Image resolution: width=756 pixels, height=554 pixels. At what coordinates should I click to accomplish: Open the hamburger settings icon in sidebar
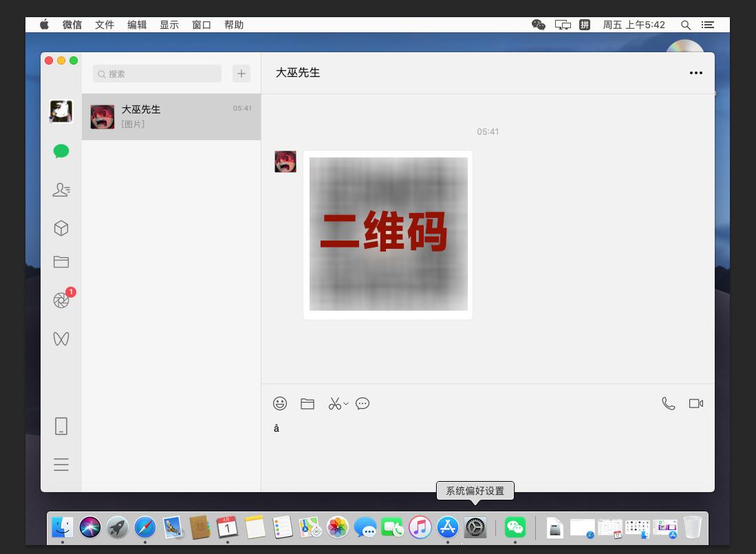pos(61,465)
